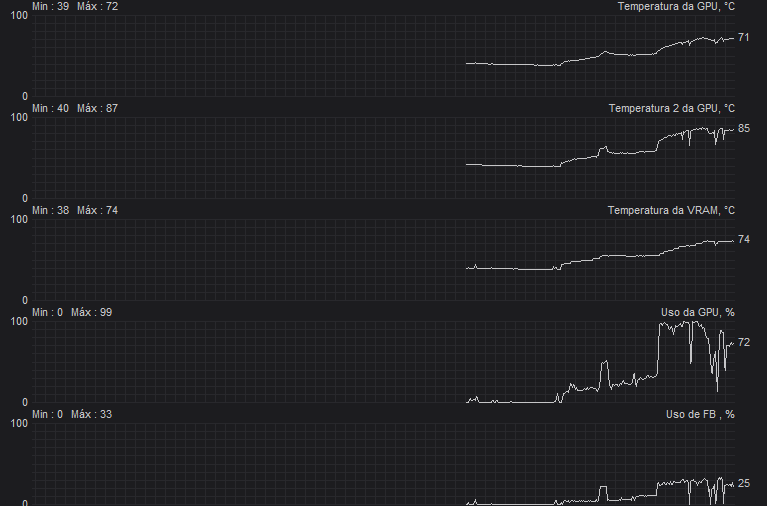
Task: Select the 'Temperatura da VRAM, °C' graph title
Action: (672, 210)
